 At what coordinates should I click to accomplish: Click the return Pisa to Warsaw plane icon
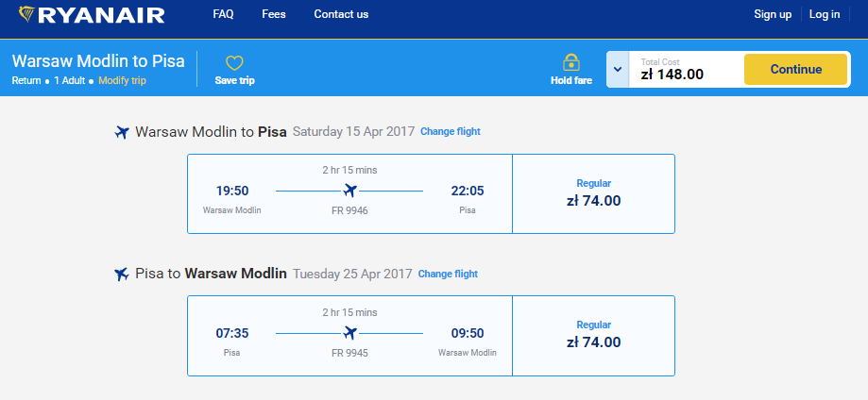pos(122,275)
